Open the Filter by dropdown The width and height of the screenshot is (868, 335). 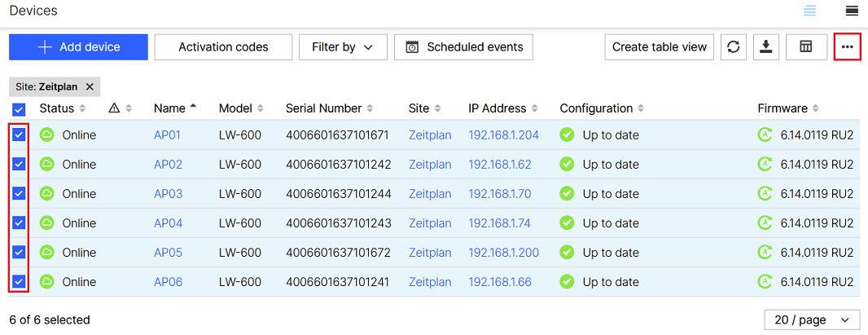point(343,47)
